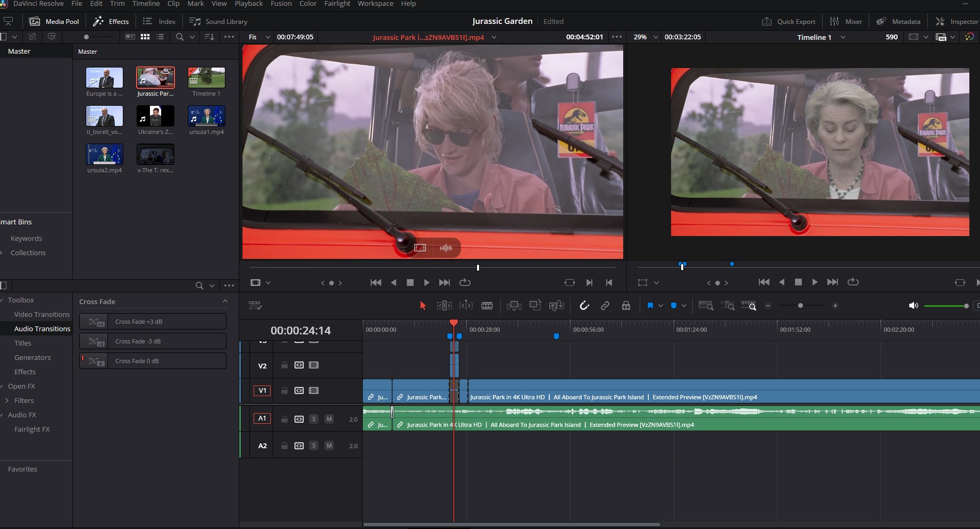
Task: Toggle the Effects panel button
Action: (111, 21)
